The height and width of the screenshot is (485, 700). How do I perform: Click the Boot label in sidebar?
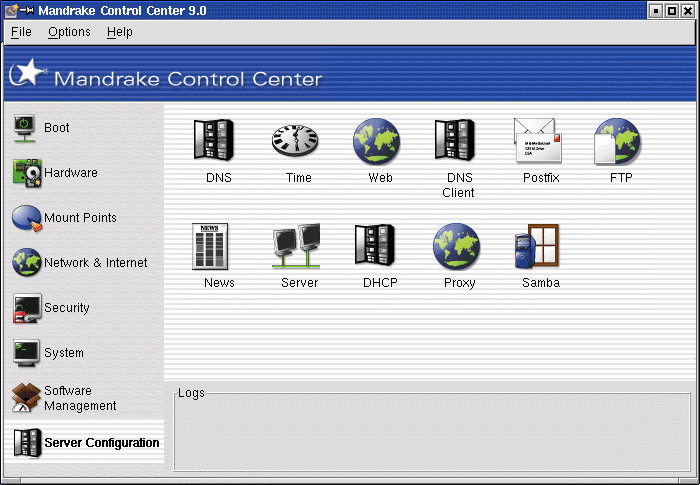57,128
